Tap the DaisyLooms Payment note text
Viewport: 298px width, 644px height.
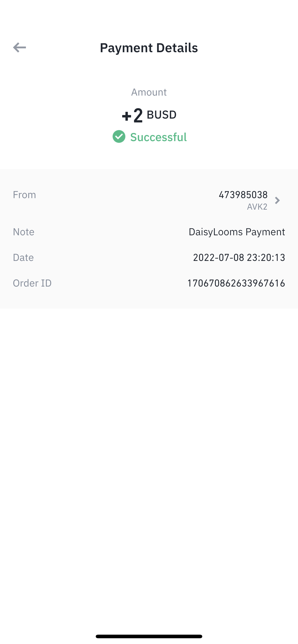tap(237, 232)
